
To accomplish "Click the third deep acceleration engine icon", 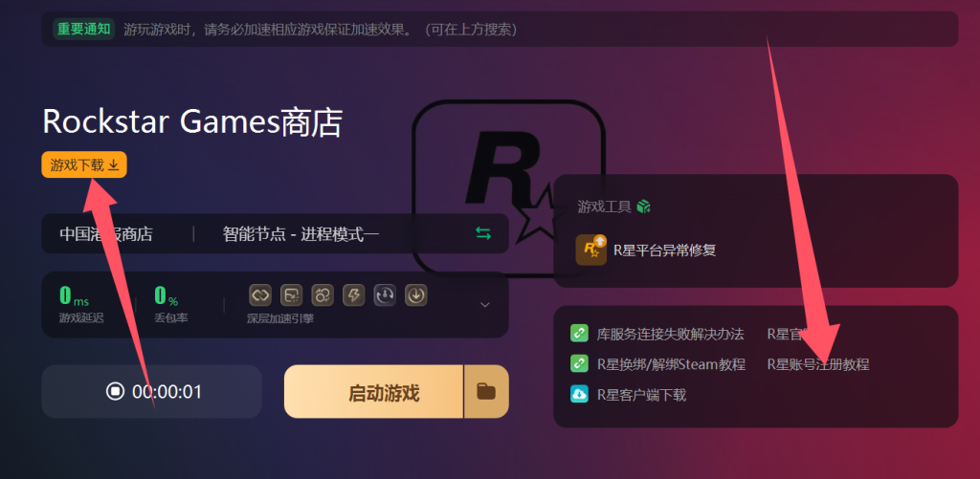I will coord(323,295).
